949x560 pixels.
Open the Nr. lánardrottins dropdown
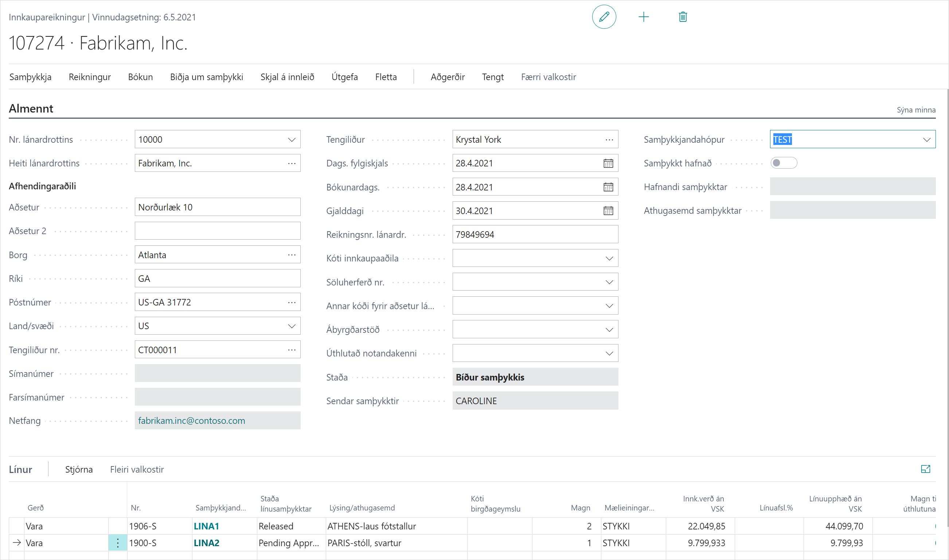pyautogui.click(x=292, y=139)
